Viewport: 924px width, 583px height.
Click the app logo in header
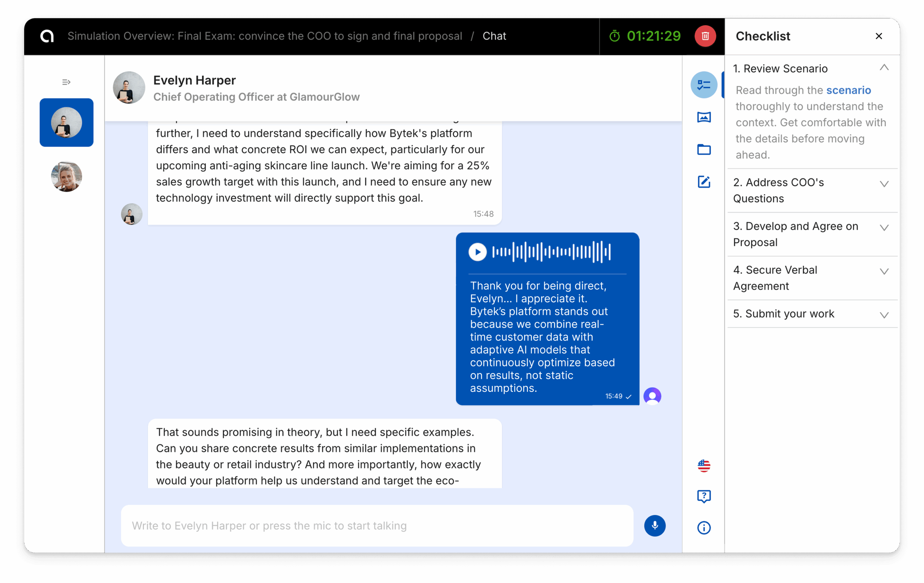47,36
